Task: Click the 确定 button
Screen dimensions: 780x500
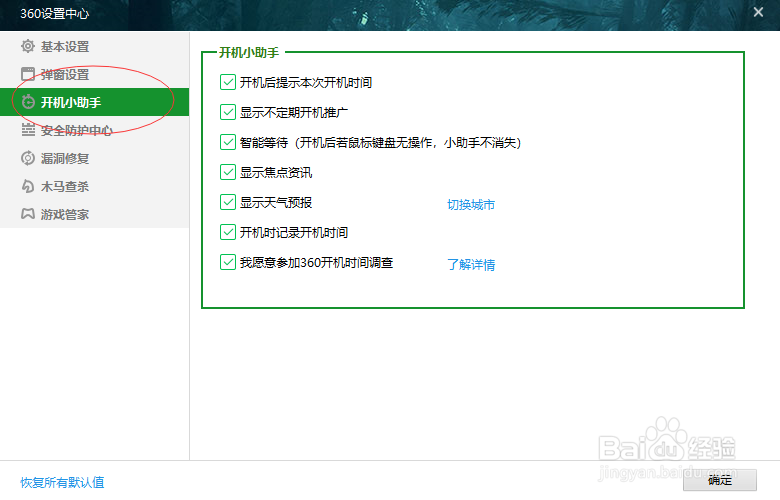Action: click(720, 480)
